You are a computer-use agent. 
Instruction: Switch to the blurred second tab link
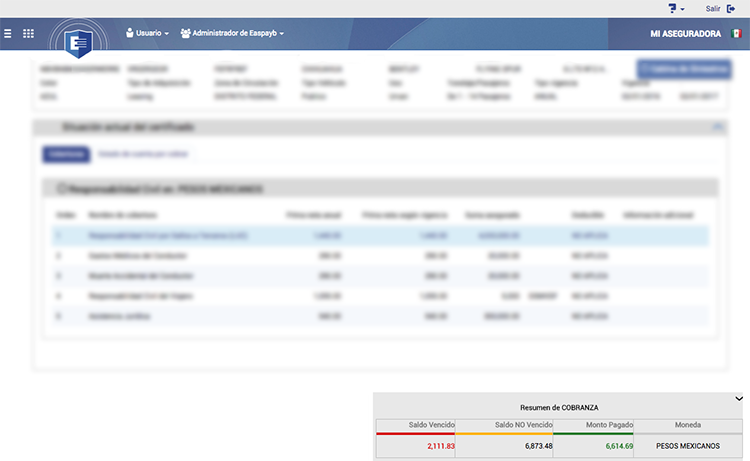tap(143, 154)
